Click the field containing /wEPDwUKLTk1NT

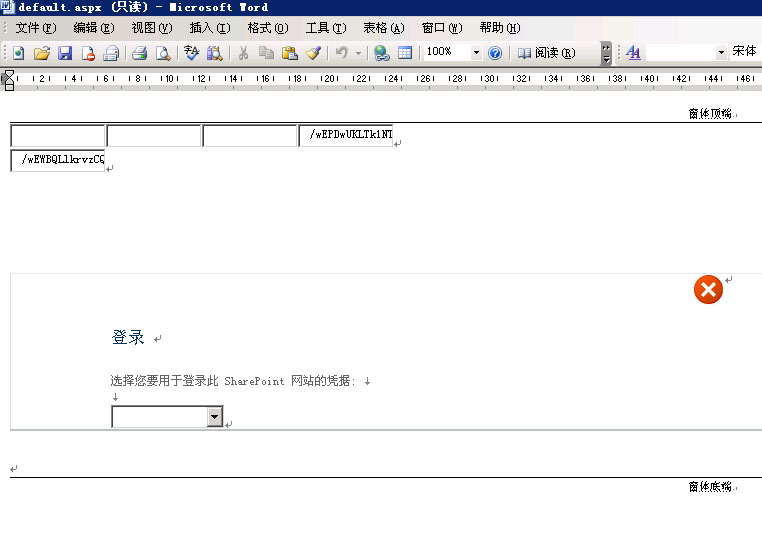[346, 136]
